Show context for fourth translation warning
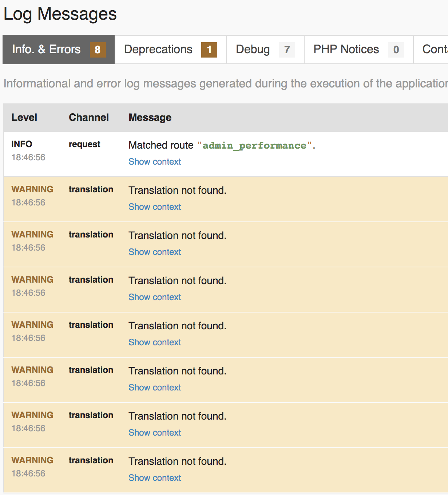Image resolution: width=448 pixels, height=495 pixels. [x=155, y=342]
